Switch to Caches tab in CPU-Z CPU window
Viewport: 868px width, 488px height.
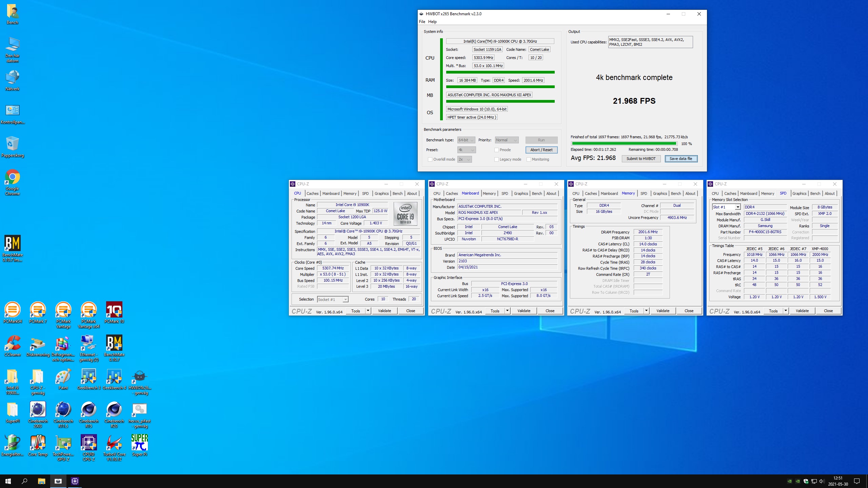[x=312, y=194]
